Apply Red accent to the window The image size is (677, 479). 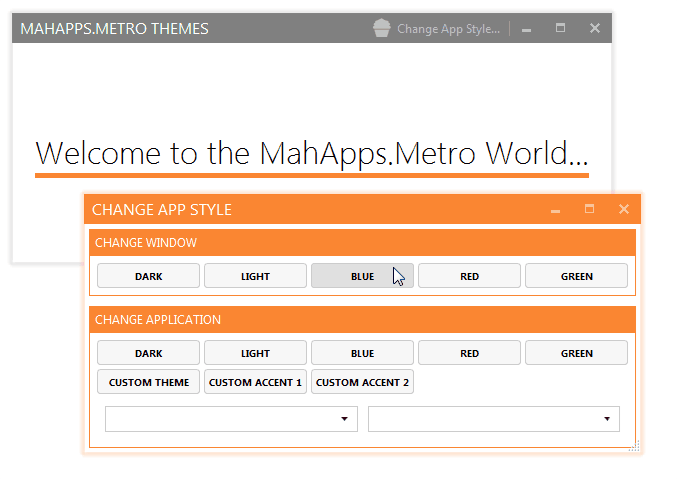tap(469, 276)
